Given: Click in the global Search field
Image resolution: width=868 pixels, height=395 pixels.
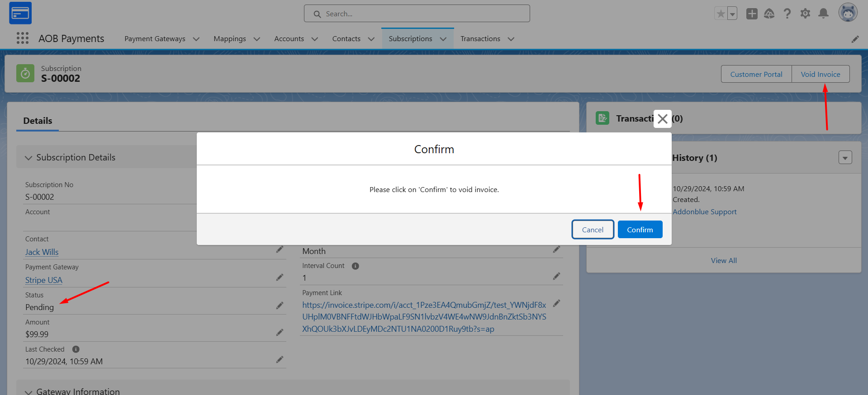Looking at the screenshot, I should click(x=417, y=14).
